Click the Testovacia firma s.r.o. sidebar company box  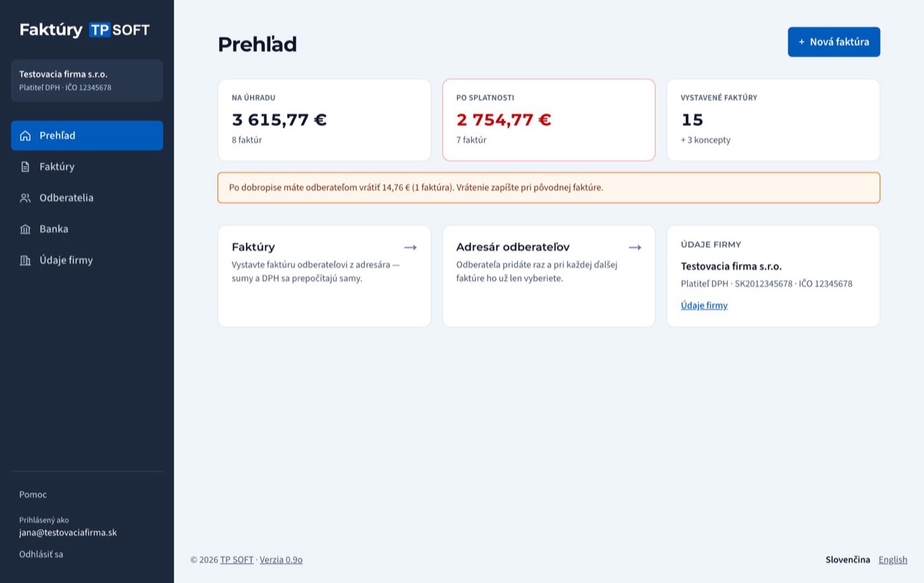87,80
